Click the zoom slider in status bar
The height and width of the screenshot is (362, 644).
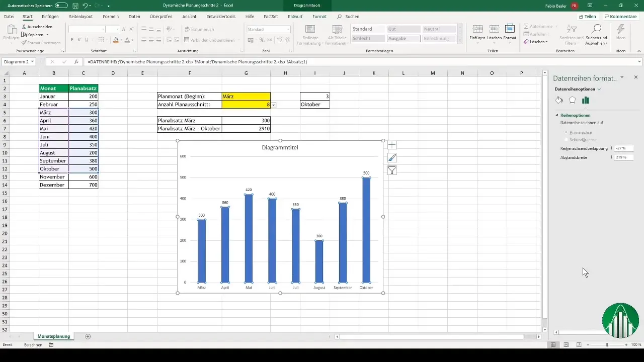click(x=607, y=345)
